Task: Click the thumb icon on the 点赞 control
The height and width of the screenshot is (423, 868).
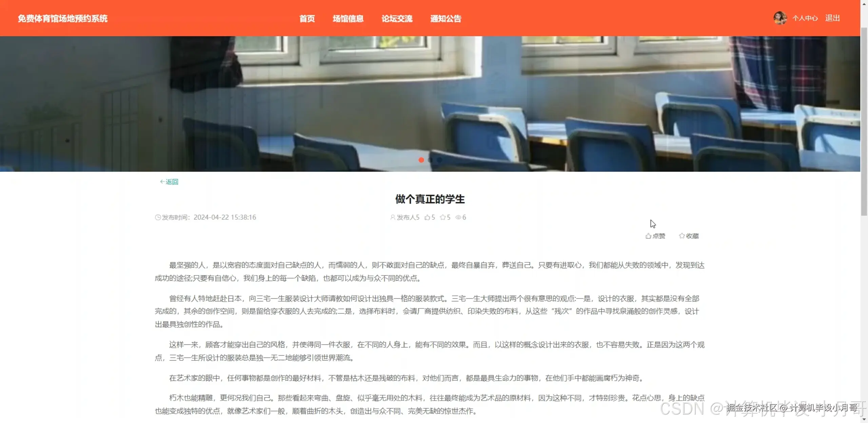Action: pyautogui.click(x=648, y=236)
